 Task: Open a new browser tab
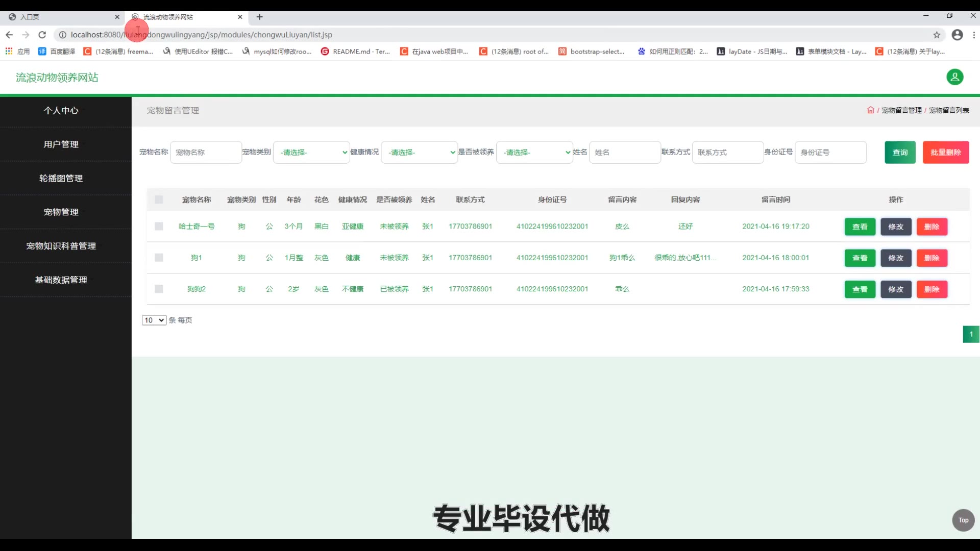(x=259, y=17)
